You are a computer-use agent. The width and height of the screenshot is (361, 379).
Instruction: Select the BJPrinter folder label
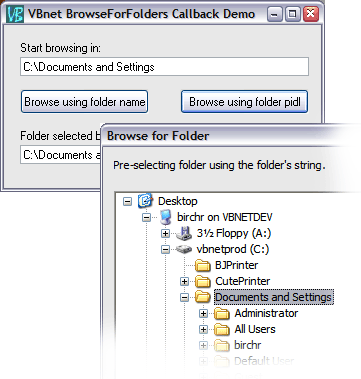point(237,265)
